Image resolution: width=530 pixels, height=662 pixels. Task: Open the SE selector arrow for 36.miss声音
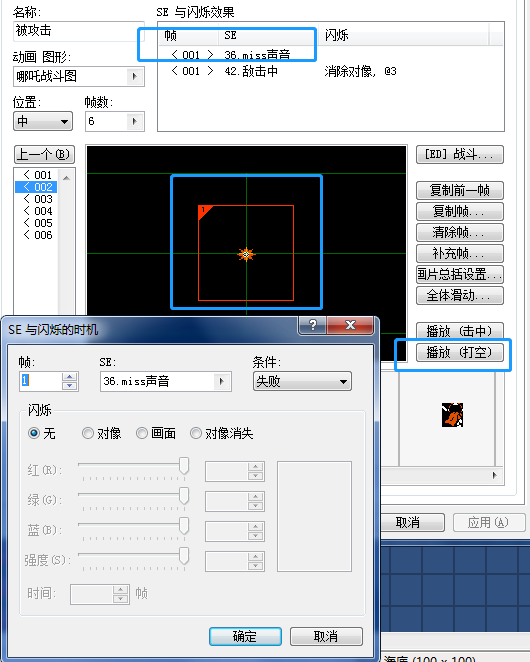pos(221,382)
